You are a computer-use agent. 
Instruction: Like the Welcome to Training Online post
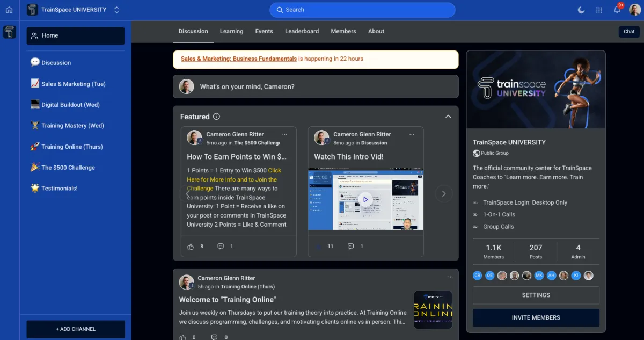[182, 337]
